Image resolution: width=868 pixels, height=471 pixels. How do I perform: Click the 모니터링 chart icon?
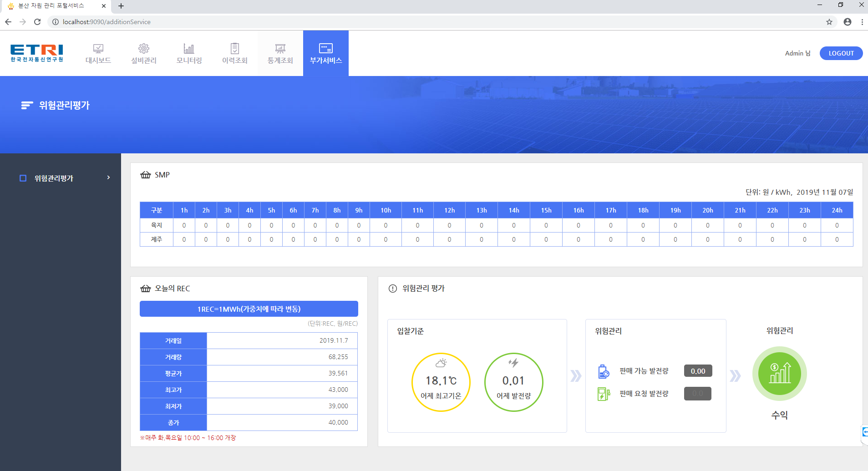point(189,48)
